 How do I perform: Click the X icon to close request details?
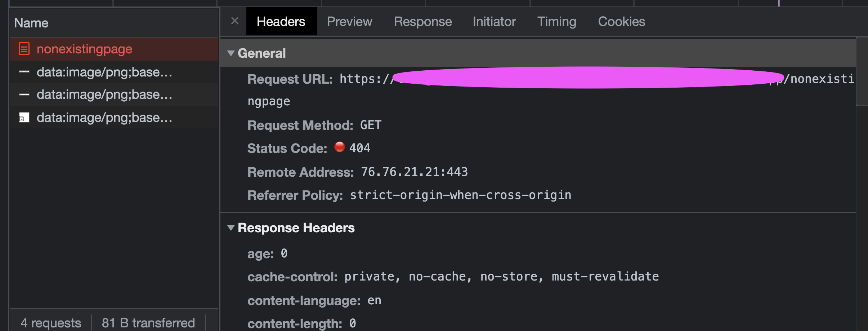tap(235, 21)
